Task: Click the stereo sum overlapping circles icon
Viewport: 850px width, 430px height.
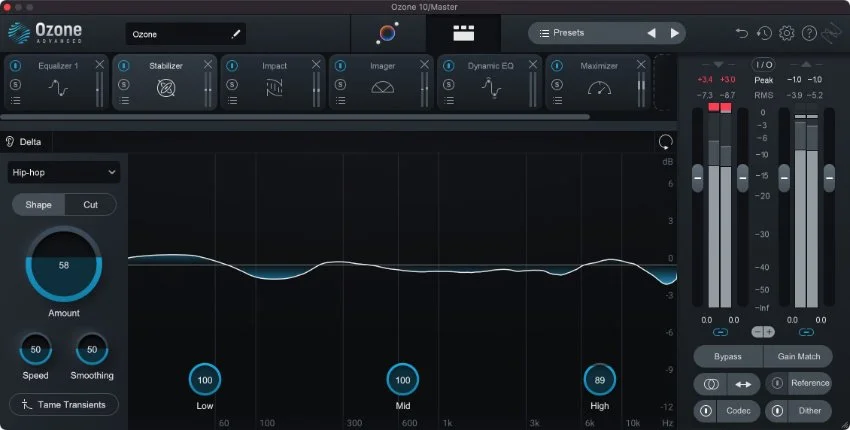Action: point(711,384)
